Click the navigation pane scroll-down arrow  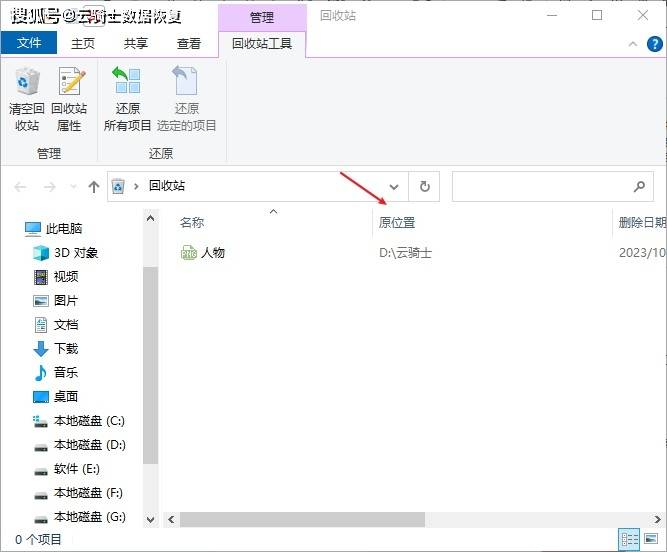pos(150,519)
